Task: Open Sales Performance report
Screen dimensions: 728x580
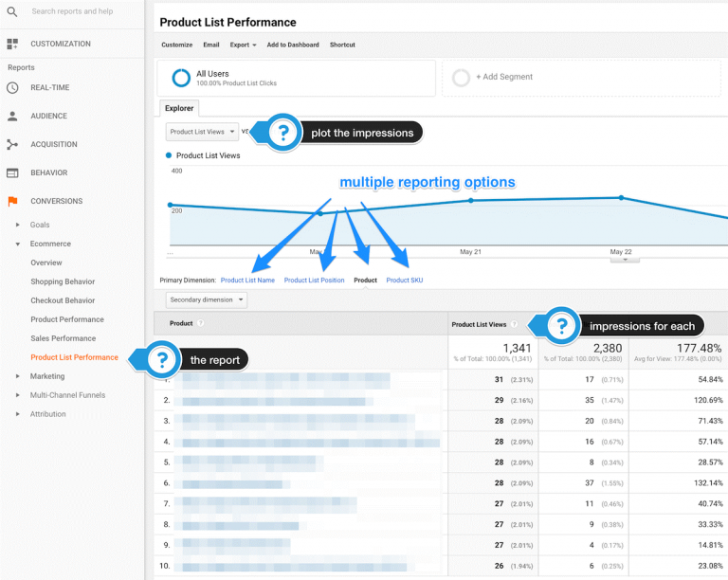Action: [x=63, y=338]
